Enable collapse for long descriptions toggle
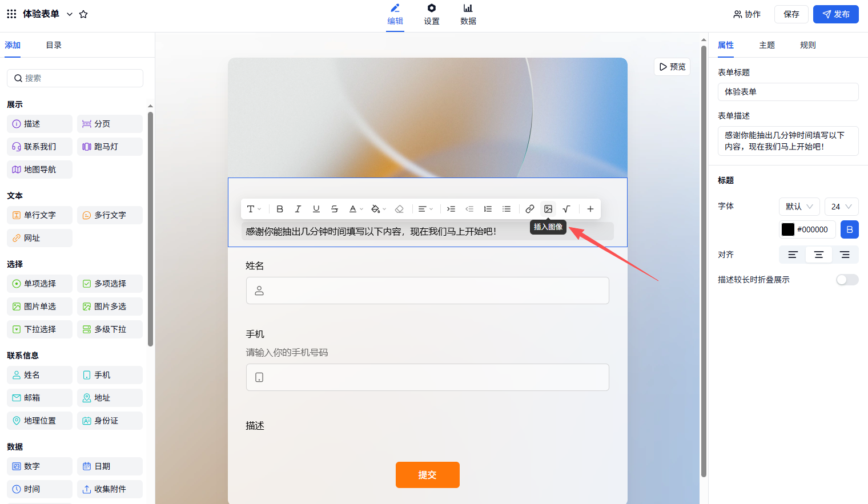Viewport: 868px width, 504px height. tap(847, 280)
